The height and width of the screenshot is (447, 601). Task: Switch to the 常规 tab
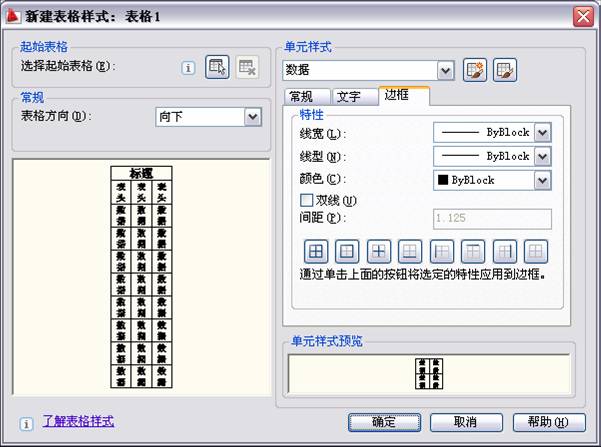click(301, 97)
